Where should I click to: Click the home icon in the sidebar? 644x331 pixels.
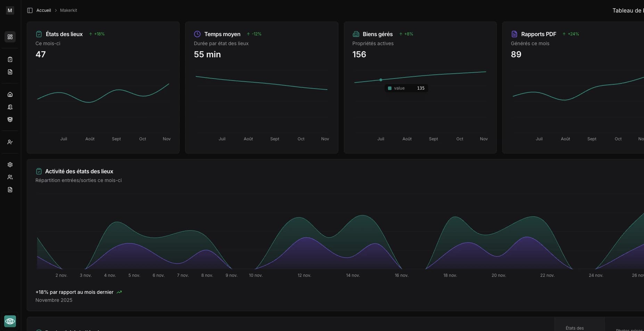point(10,94)
